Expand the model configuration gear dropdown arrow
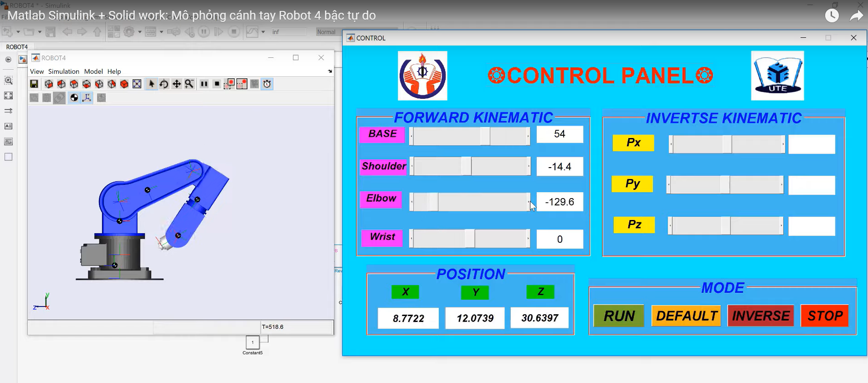868x383 pixels. pyautogui.click(x=140, y=32)
